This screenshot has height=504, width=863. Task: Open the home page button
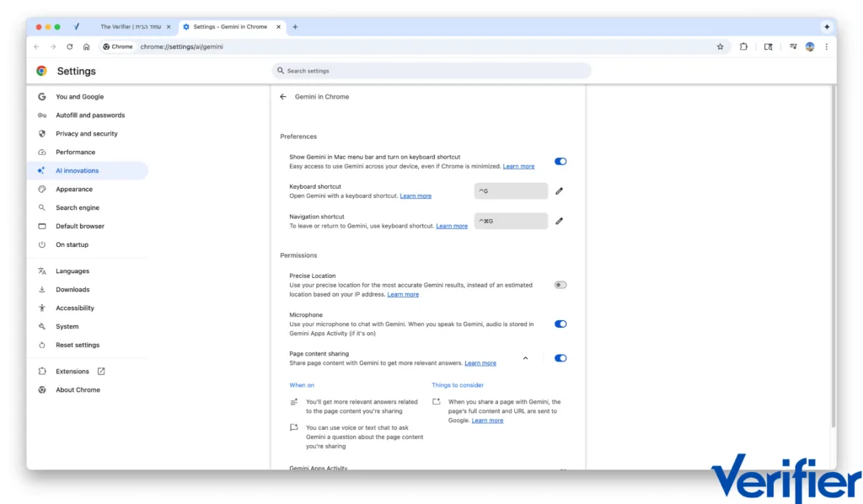87,46
